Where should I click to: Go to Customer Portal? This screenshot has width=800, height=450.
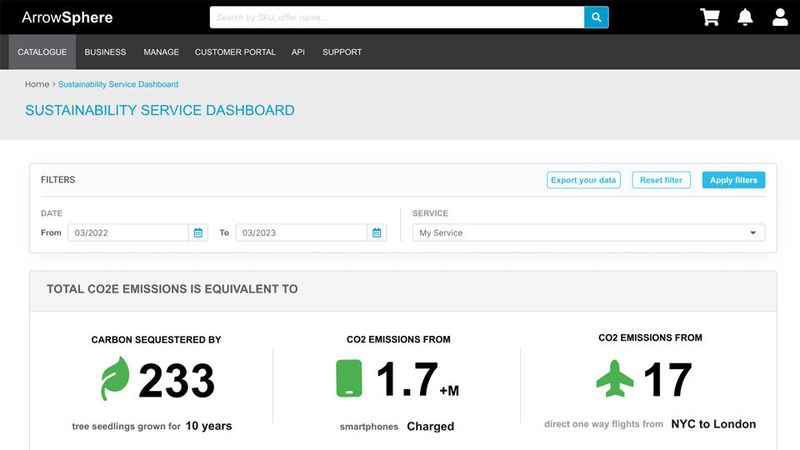235,52
